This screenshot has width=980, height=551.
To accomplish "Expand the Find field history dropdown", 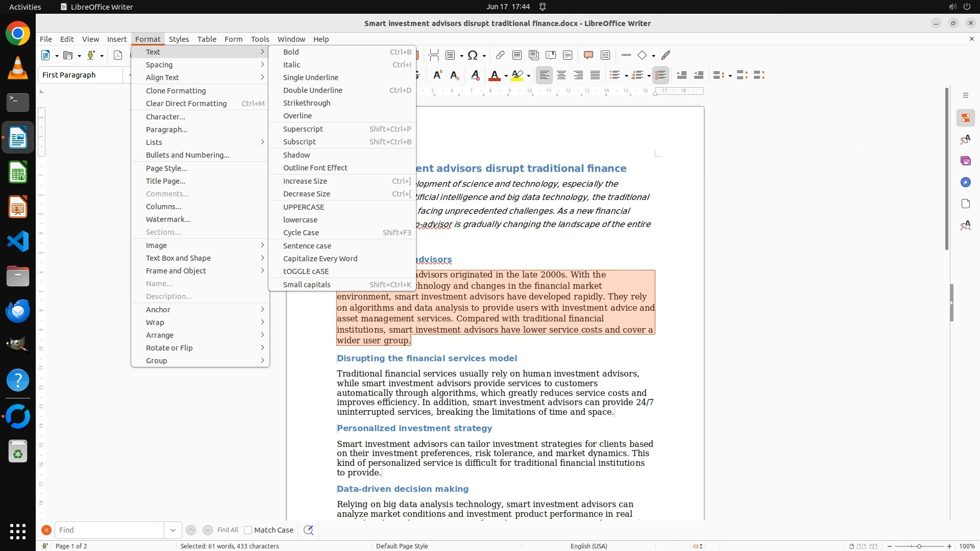I will (173, 530).
